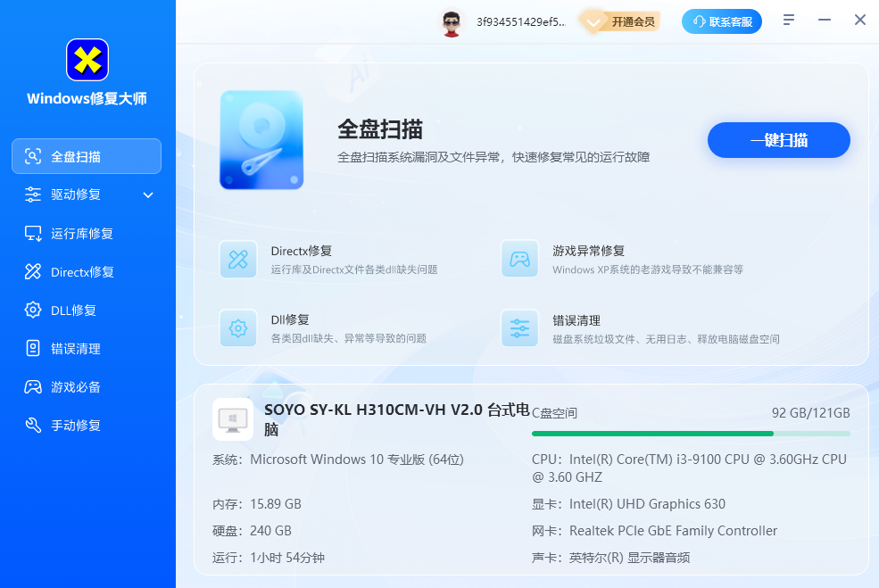Click the Windows修复大师 logo icon
This screenshot has height=588, width=879.
[87, 61]
